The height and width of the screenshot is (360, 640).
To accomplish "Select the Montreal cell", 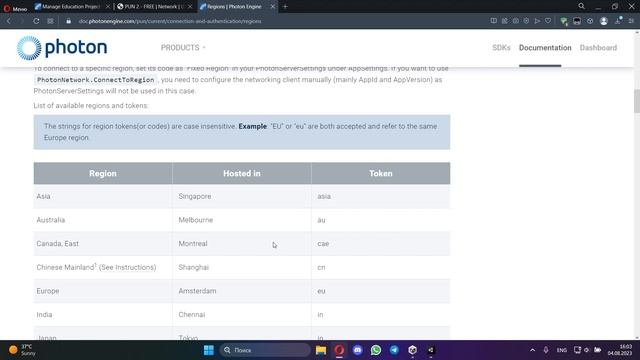I will [x=242, y=244].
